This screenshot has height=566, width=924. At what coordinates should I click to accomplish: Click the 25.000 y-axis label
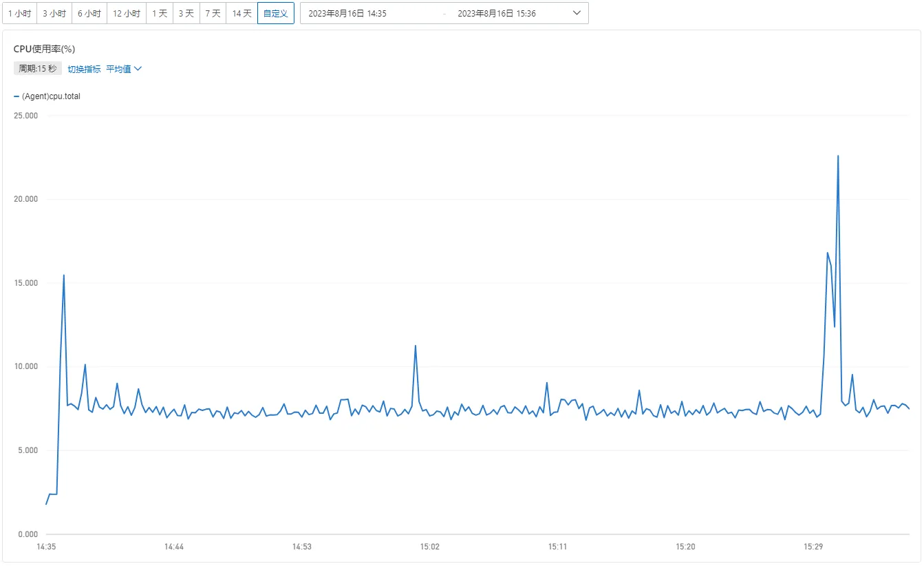(27, 116)
